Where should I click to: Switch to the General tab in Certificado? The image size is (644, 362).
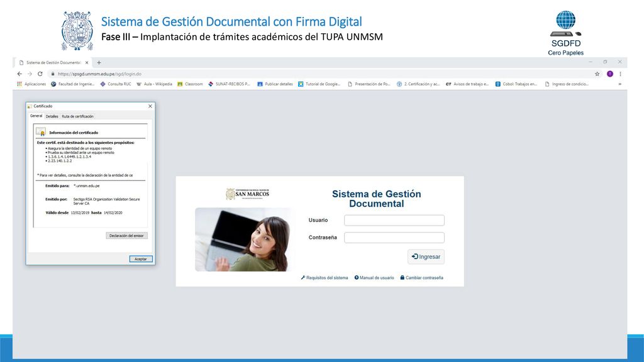36,116
